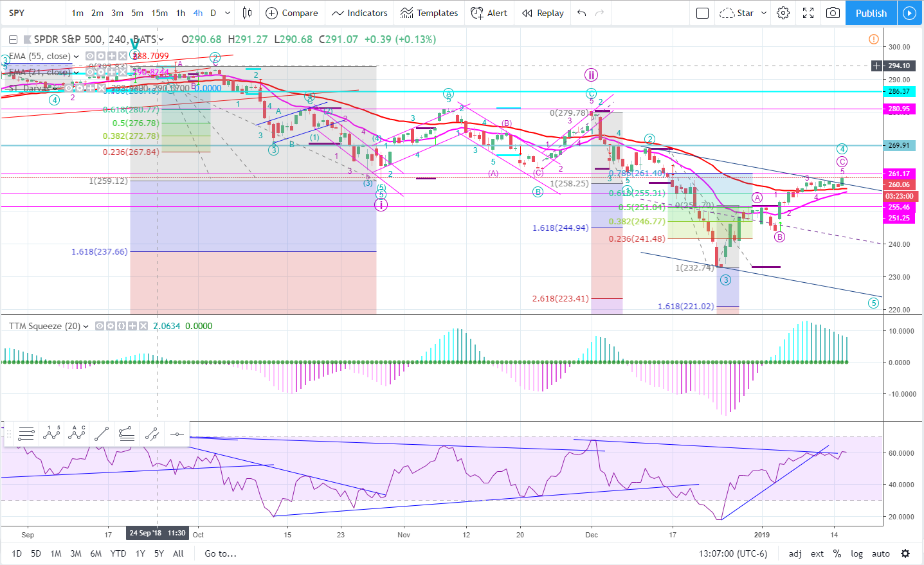Enter fullscreen mode
The height and width of the screenshot is (565, 924).
tap(808, 13)
